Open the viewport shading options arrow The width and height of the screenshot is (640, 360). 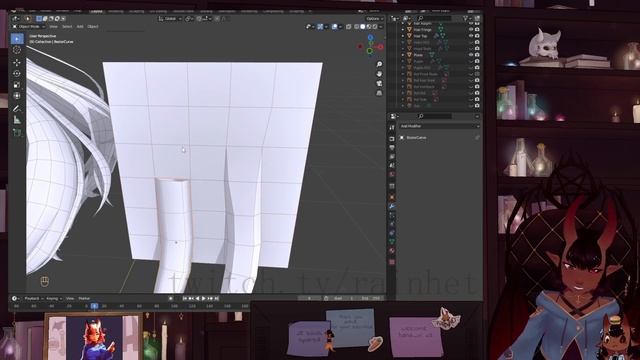tap(380, 27)
